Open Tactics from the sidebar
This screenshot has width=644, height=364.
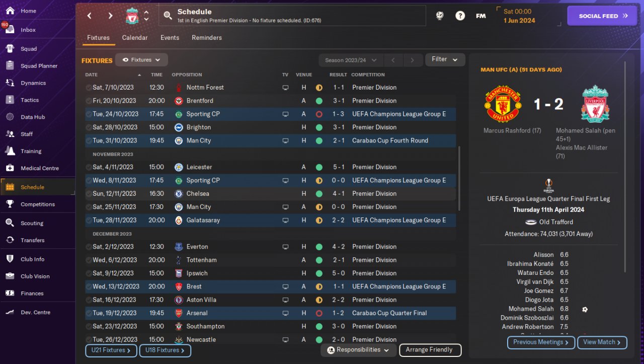click(x=10, y=100)
